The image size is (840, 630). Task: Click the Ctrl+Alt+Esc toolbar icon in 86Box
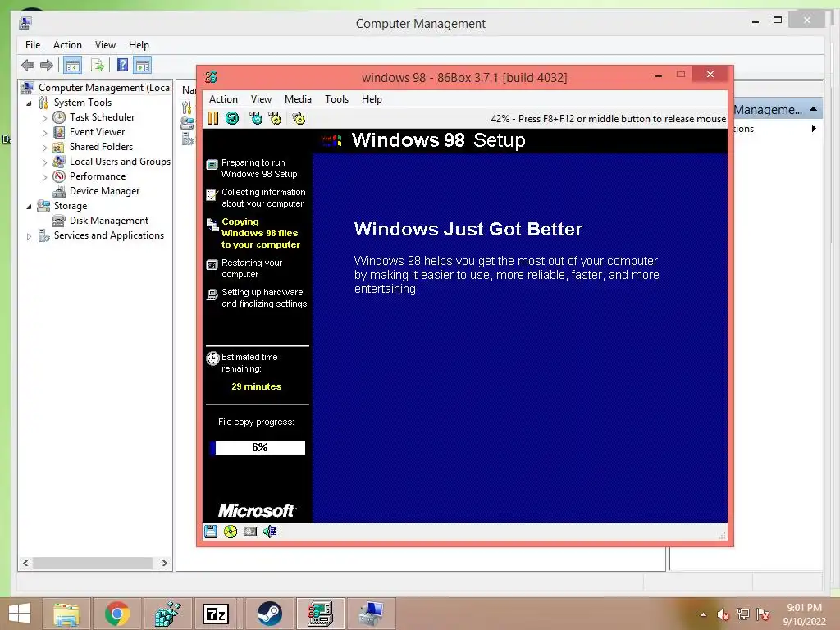(x=275, y=118)
